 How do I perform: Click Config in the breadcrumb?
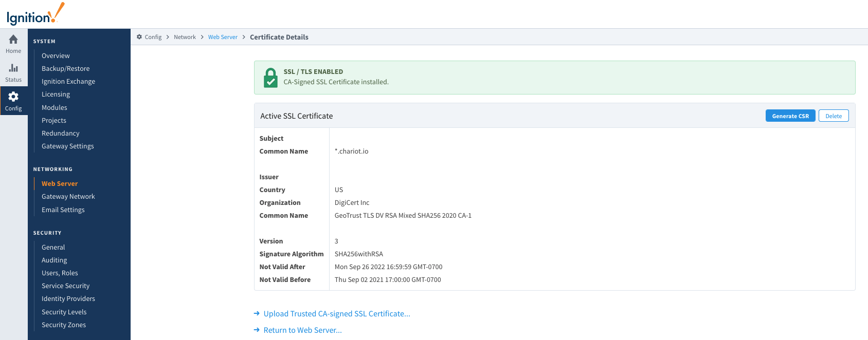153,37
